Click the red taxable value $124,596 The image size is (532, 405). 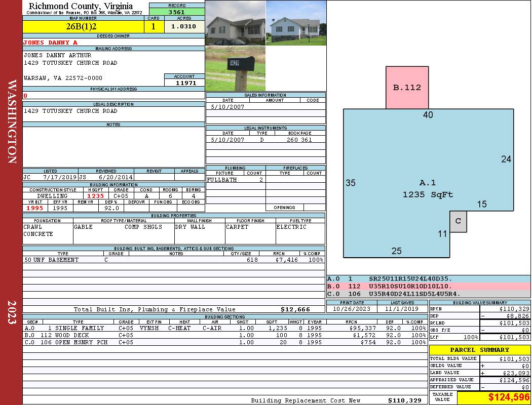point(509,397)
